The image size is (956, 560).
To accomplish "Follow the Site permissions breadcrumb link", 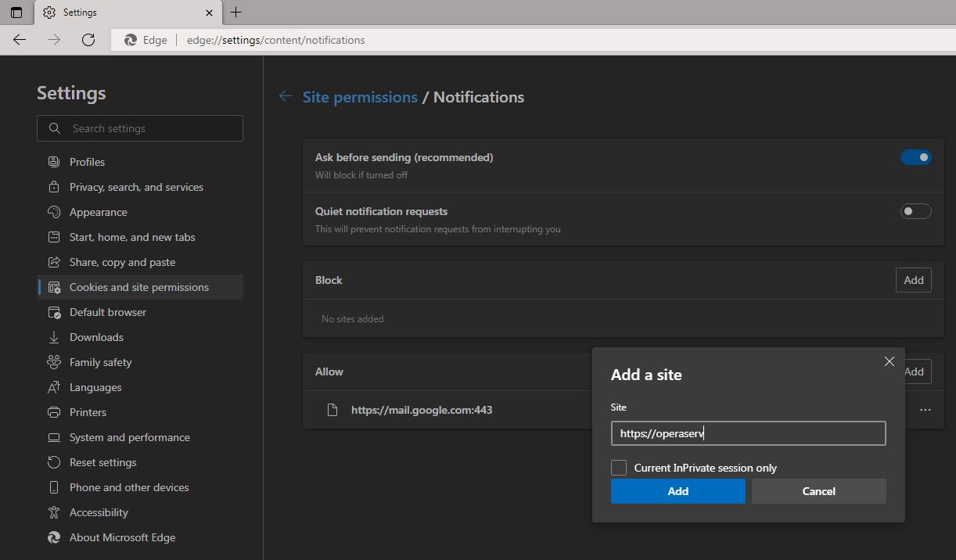I will coord(360,97).
